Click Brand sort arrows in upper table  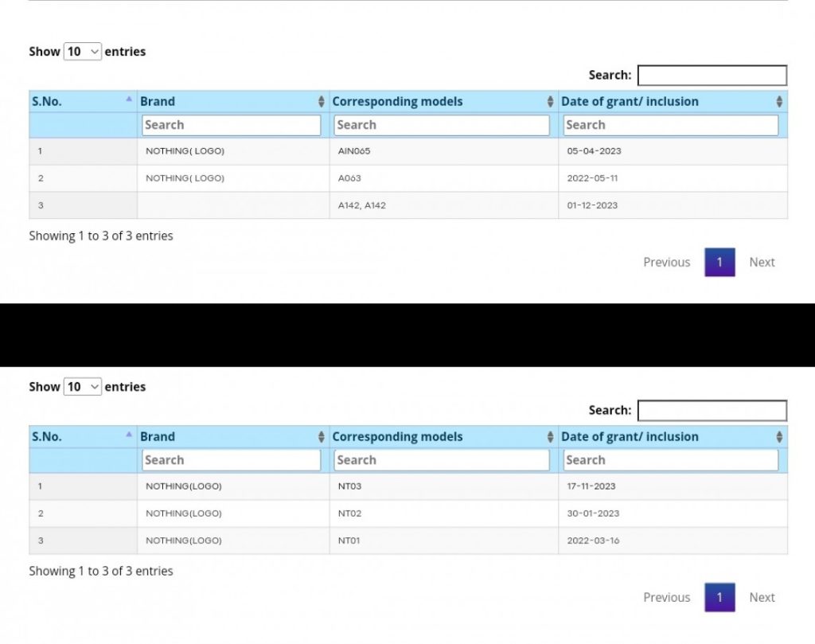coord(321,102)
